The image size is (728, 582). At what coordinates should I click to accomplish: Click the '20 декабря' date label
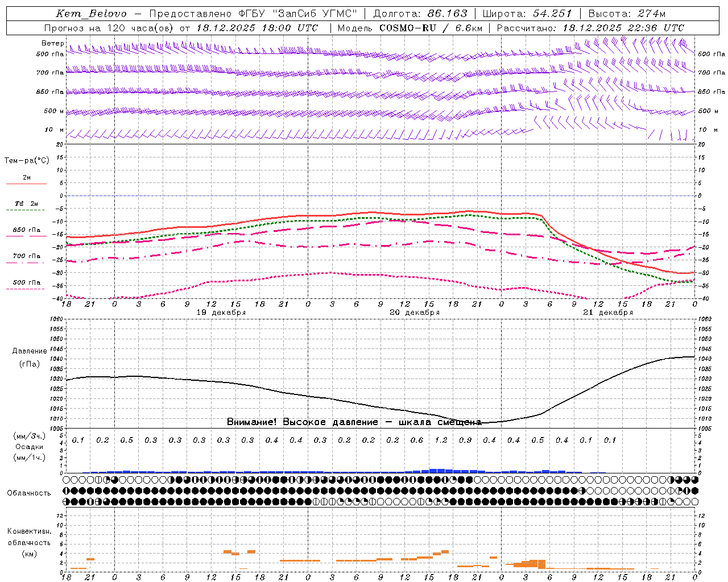pyautogui.click(x=415, y=313)
